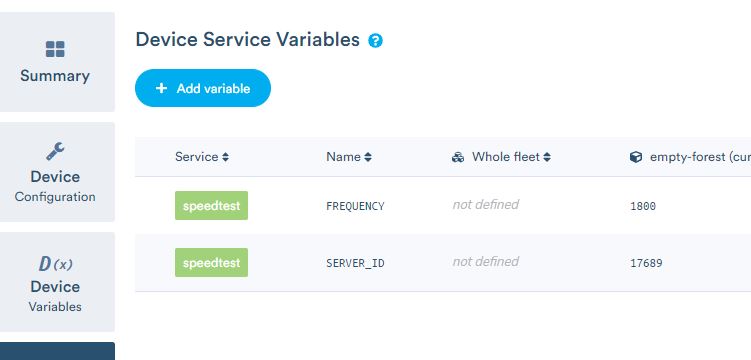Click the Add variable button
The height and width of the screenshot is (360, 751).
pyautogui.click(x=203, y=88)
